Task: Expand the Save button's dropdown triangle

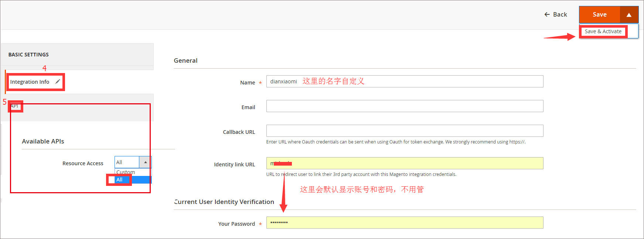Action: [x=629, y=15]
